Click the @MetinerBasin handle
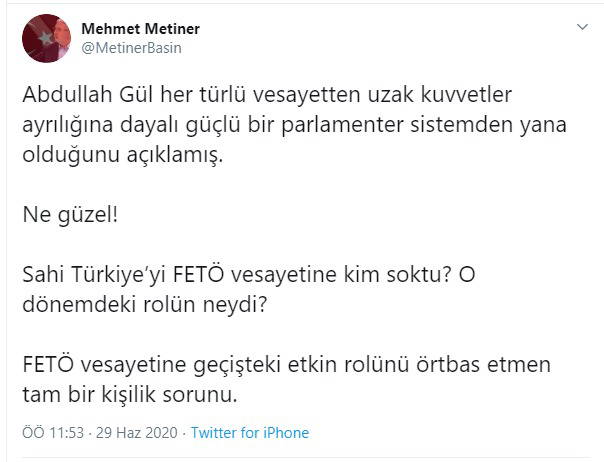The image size is (604, 462). point(130,47)
